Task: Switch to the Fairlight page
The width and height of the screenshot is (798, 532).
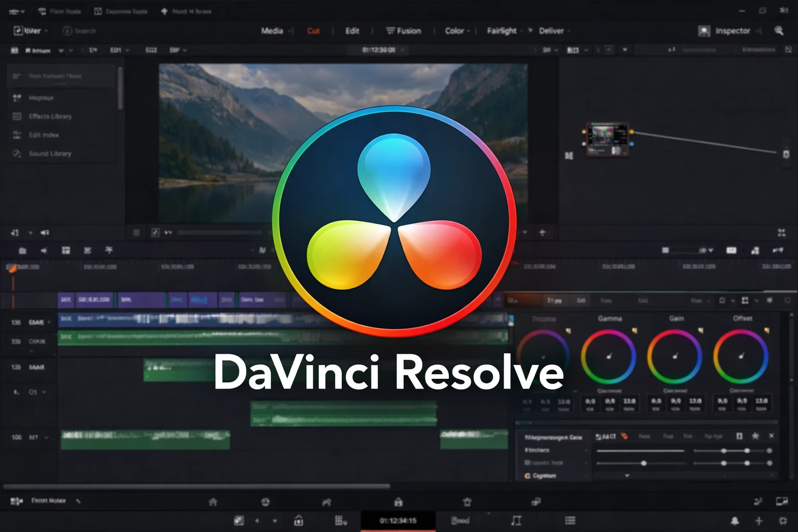Action: click(502, 31)
